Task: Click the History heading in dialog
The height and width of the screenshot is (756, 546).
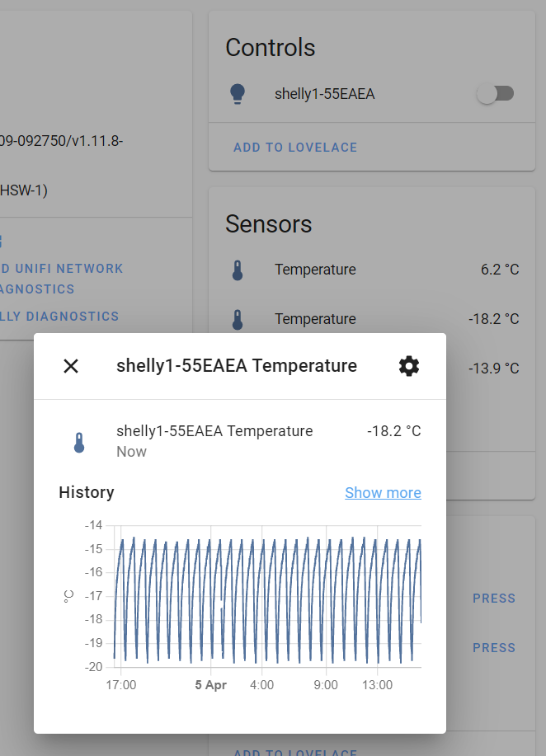Action: point(87,492)
